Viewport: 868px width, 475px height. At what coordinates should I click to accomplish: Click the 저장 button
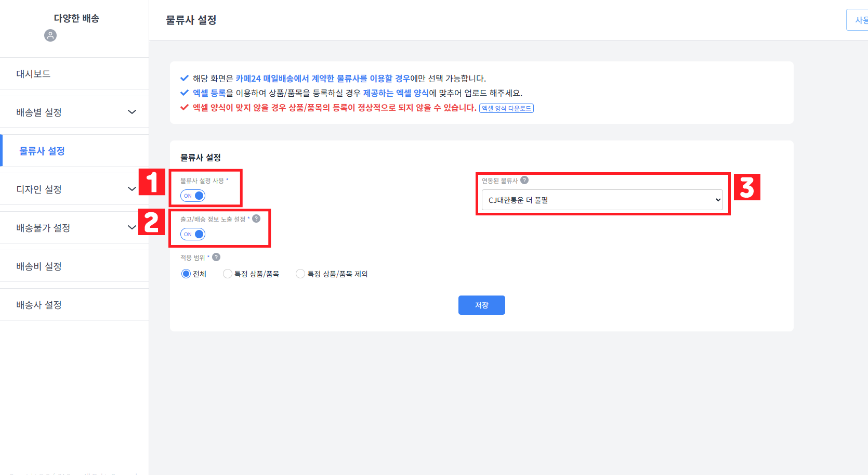481,305
